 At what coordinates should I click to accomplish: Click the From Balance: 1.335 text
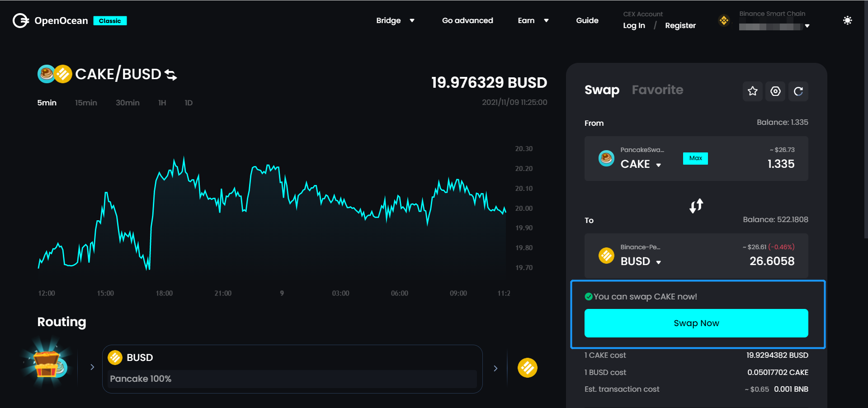(783, 123)
